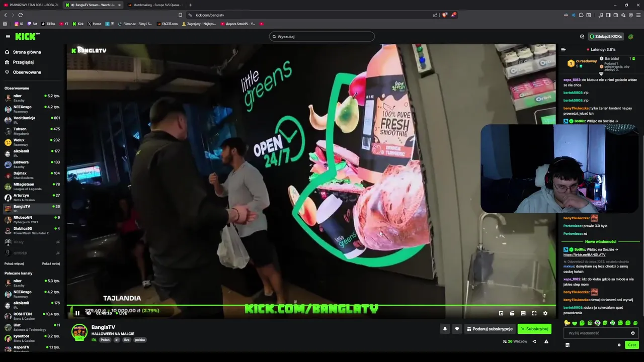Collapse list with Pokaż mniej
This screenshot has height=362, width=644.
51,263
